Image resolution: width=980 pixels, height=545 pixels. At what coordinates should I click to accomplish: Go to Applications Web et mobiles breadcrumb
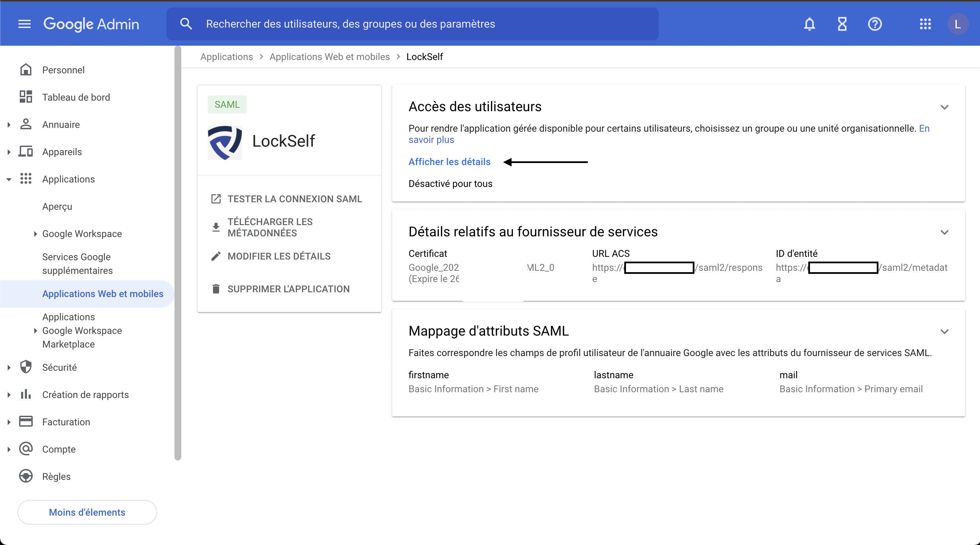(330, 57)
